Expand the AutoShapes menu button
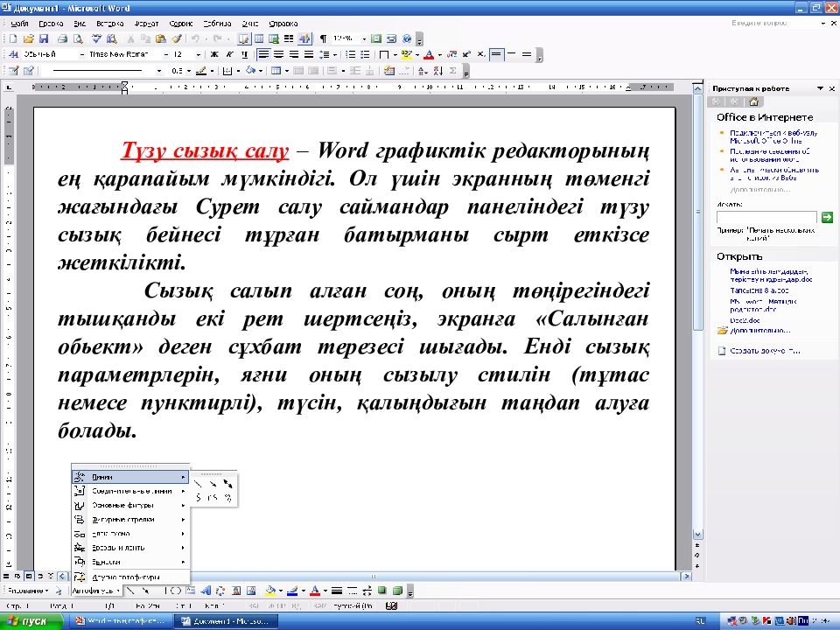The height and width of the screenshot is (630, 840). [96, 591]
